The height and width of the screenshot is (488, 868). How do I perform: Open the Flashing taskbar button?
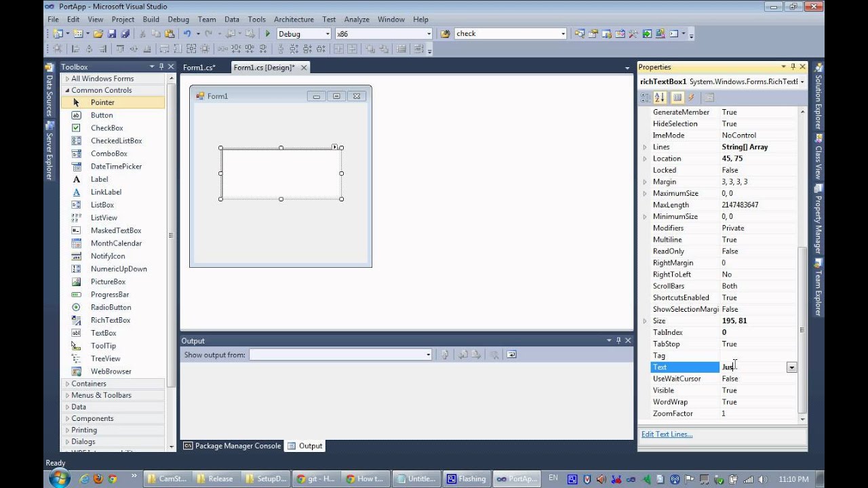[466, 479]
